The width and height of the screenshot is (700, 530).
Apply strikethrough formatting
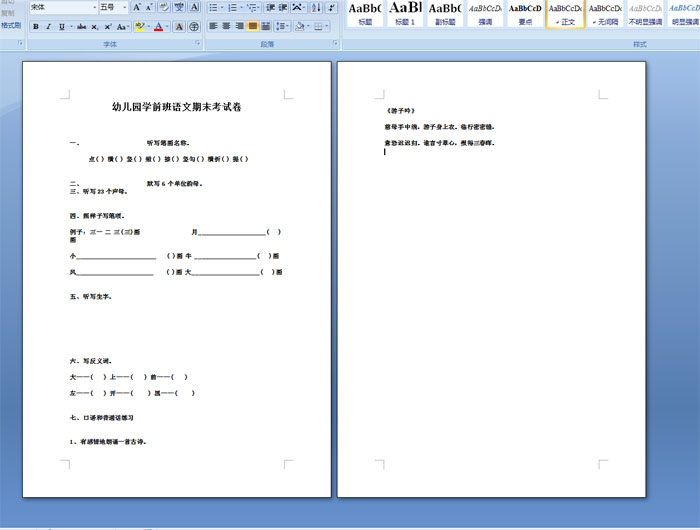tap(81, 27)
